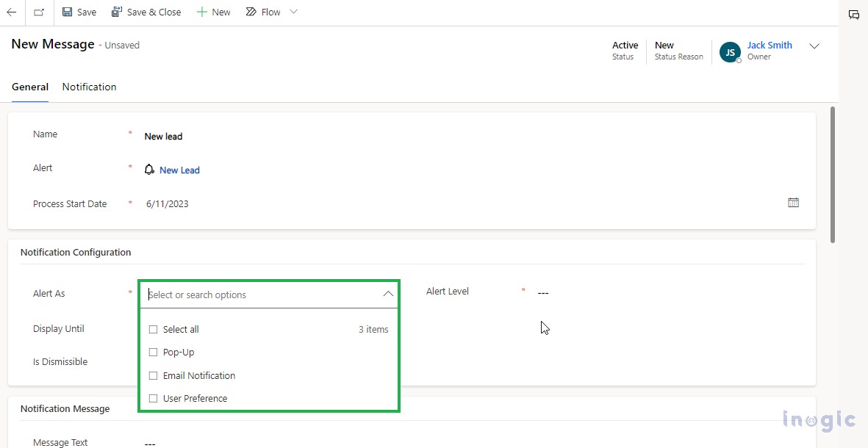
Task: Create a New record
Action: tap(214, 12)
